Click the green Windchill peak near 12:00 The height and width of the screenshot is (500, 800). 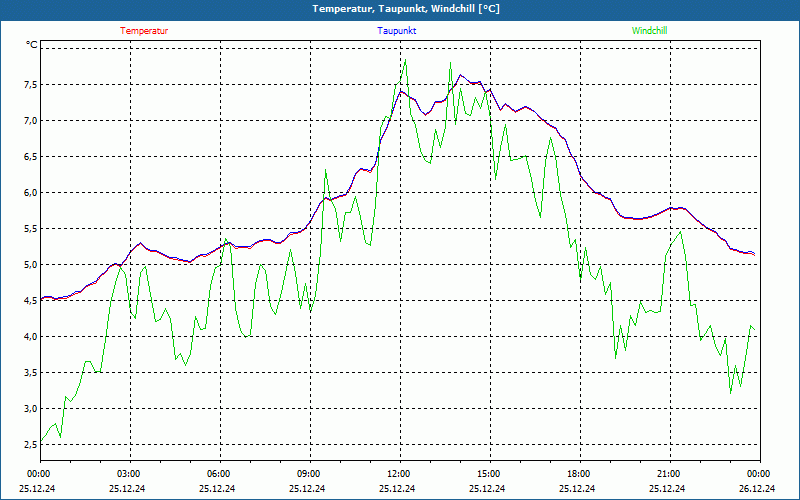coord(405,60)
